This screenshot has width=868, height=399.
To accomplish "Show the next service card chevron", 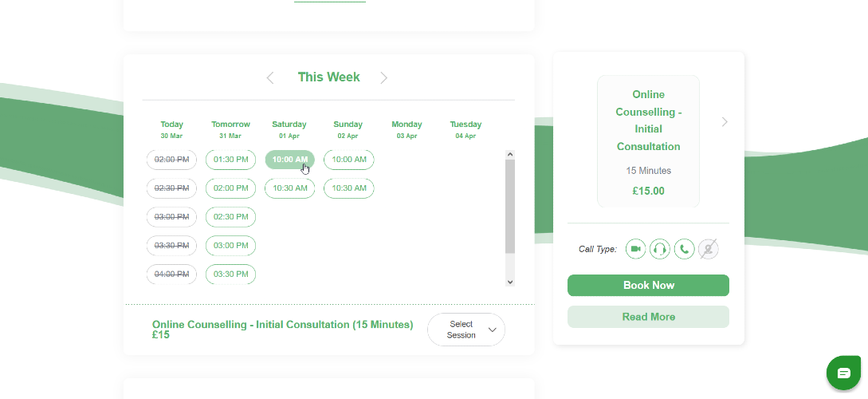I will 725,122.
